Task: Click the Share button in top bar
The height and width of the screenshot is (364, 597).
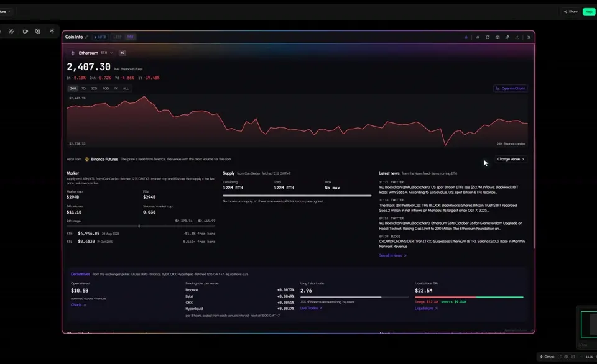Action: click(571, 12)
